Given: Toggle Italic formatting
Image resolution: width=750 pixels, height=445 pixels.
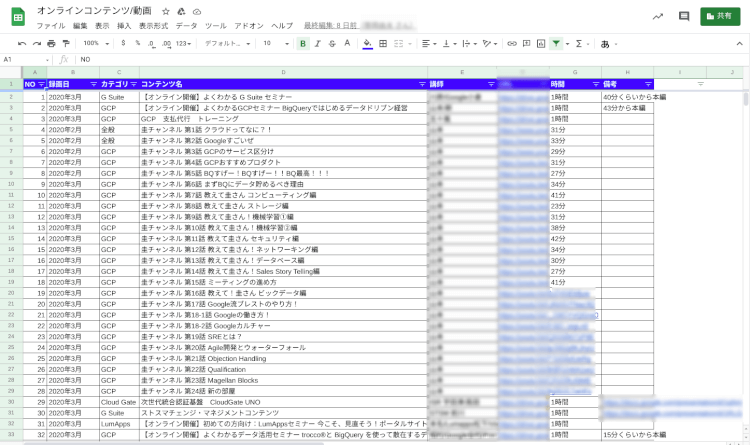Looking at the screenshot, I should click(317, 44).
